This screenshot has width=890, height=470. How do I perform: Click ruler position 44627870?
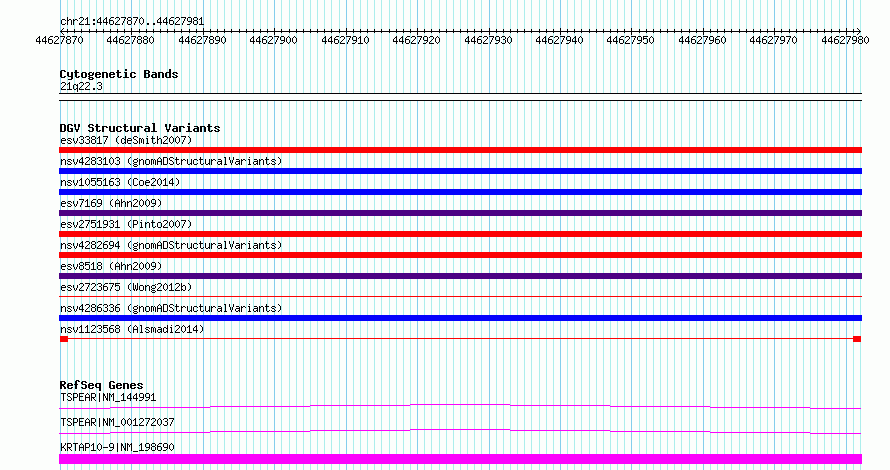(59, 40)
